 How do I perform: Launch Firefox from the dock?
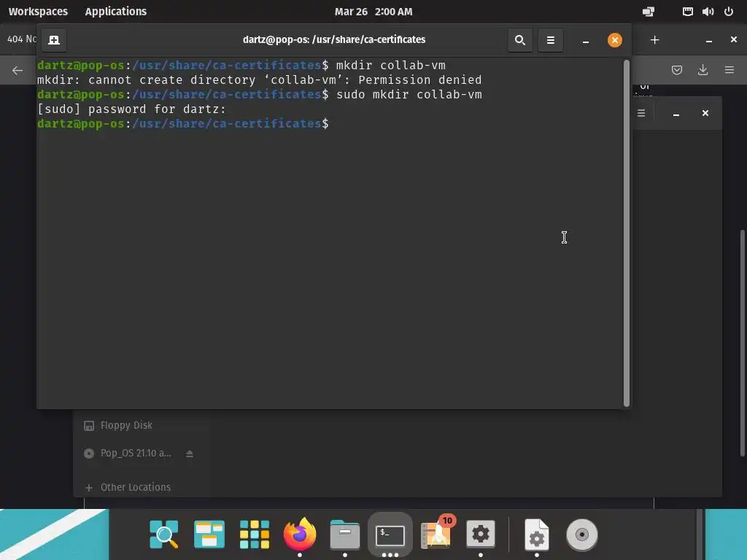pos(300,534)
